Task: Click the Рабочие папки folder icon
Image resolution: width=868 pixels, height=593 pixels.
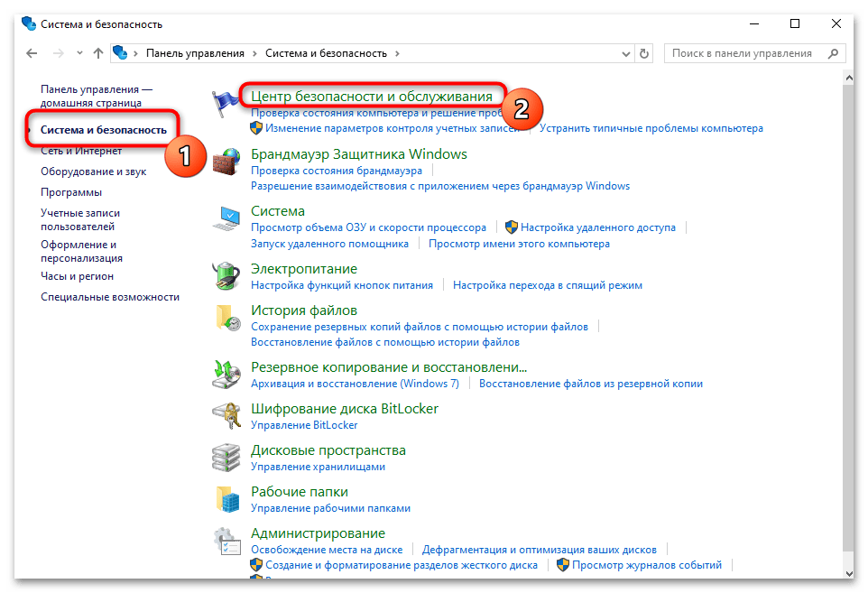Action: click(x=227, y=499)
